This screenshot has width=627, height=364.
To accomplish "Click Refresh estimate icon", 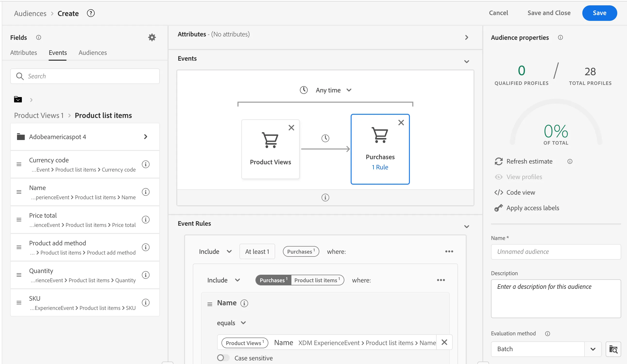I will click(499, 161).
